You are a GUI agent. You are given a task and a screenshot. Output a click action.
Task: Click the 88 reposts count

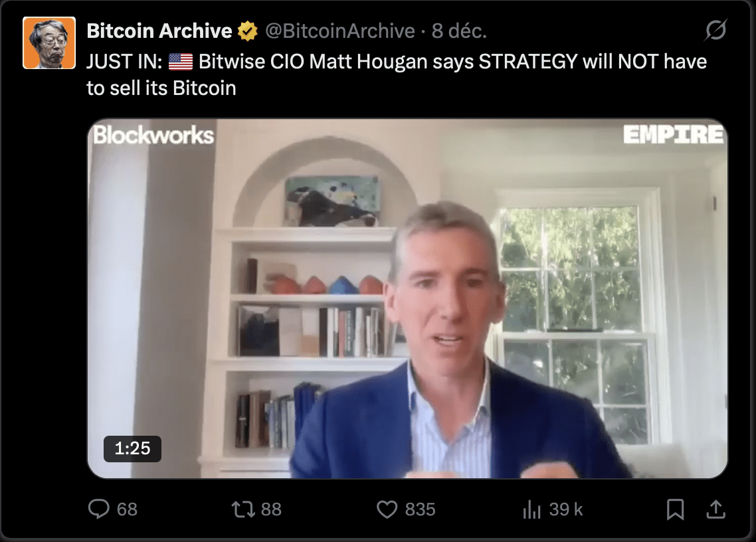271,509
